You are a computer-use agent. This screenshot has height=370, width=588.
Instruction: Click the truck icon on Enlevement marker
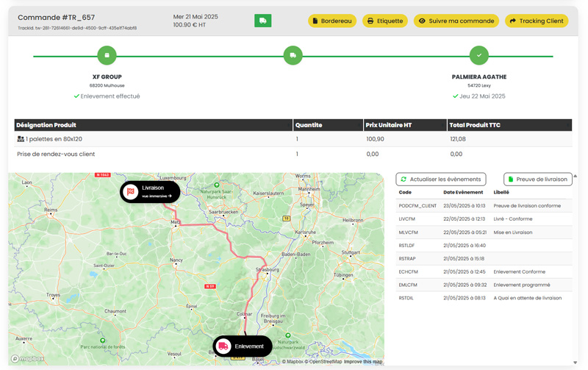223,346
